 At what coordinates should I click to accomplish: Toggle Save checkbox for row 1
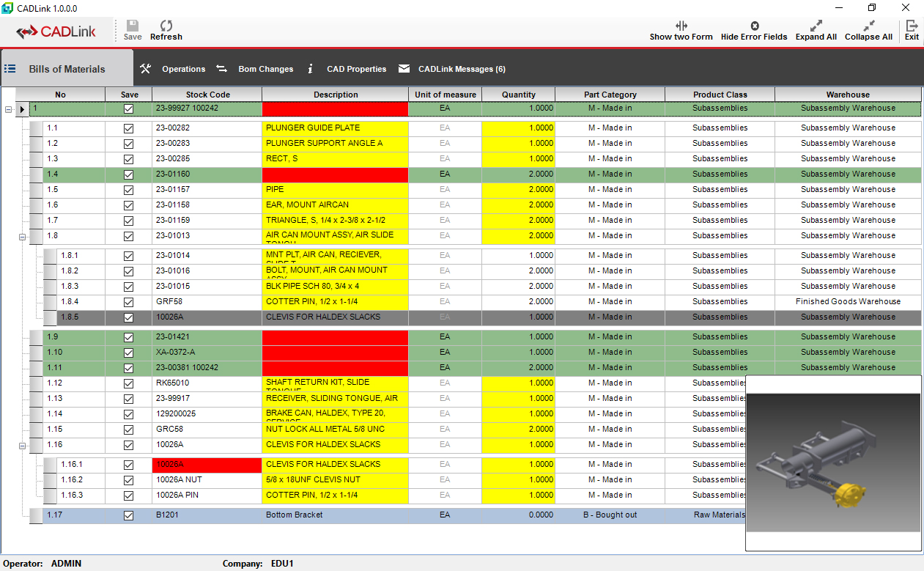129,108
